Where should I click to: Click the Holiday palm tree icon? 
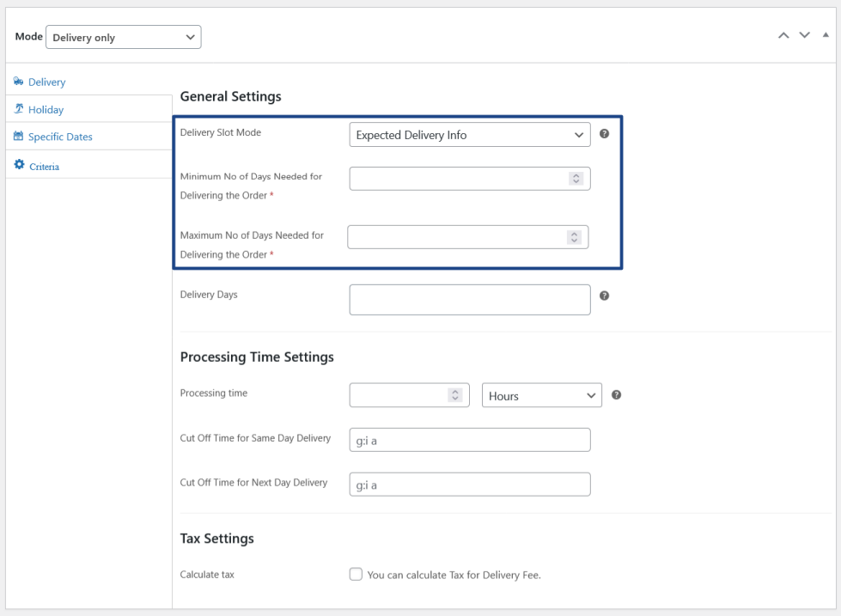(x=19, y=110)
